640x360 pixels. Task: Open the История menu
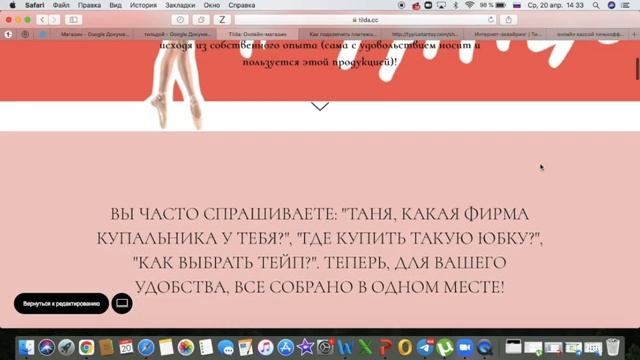143,5
